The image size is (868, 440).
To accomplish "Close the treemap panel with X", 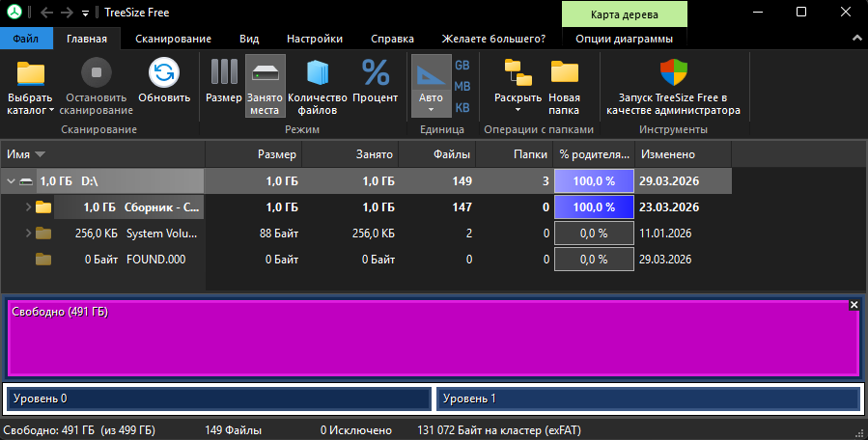I will tap(854, 305).
